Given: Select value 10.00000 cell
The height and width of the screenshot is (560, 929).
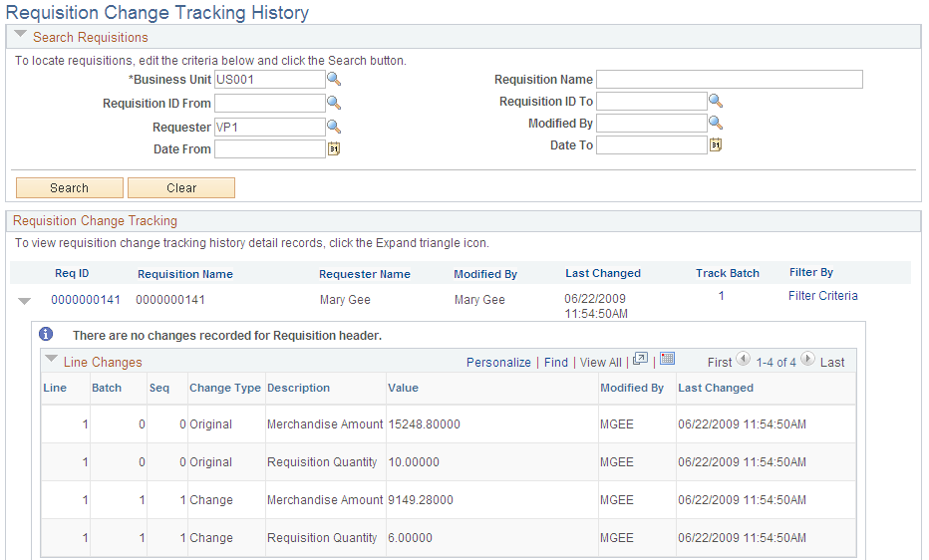Looking at the screenshot, I should [414, 462].
